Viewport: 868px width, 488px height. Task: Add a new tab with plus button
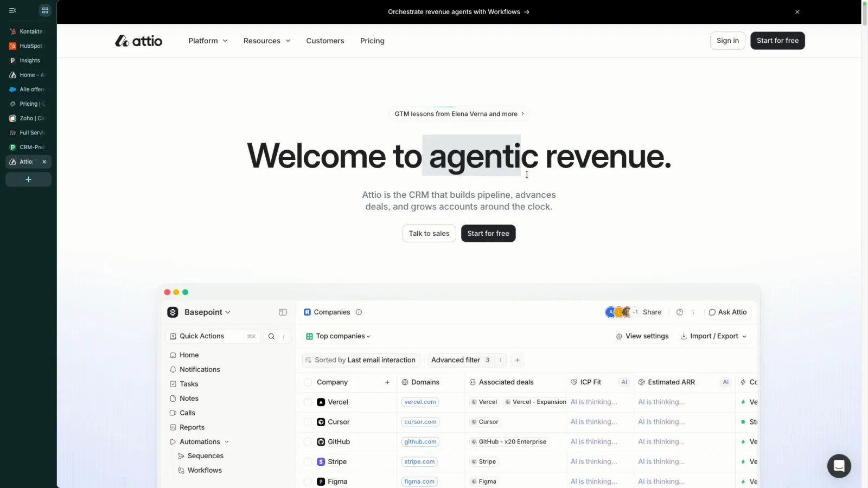pyautogui.click(x=28, y=179)
